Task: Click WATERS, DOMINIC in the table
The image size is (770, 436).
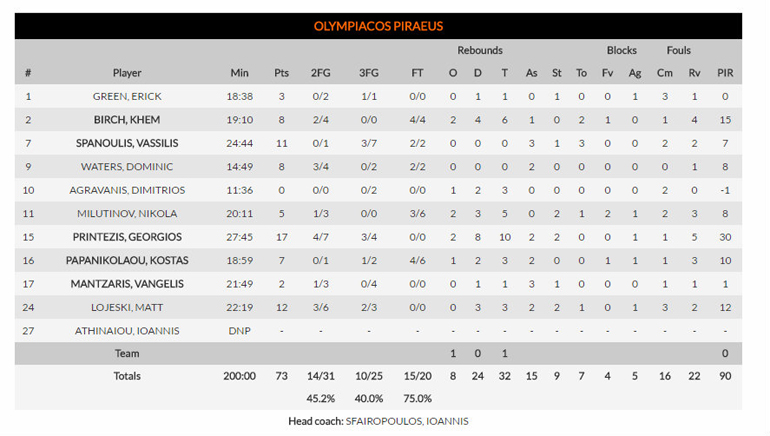Action: [x=127, y=167]
